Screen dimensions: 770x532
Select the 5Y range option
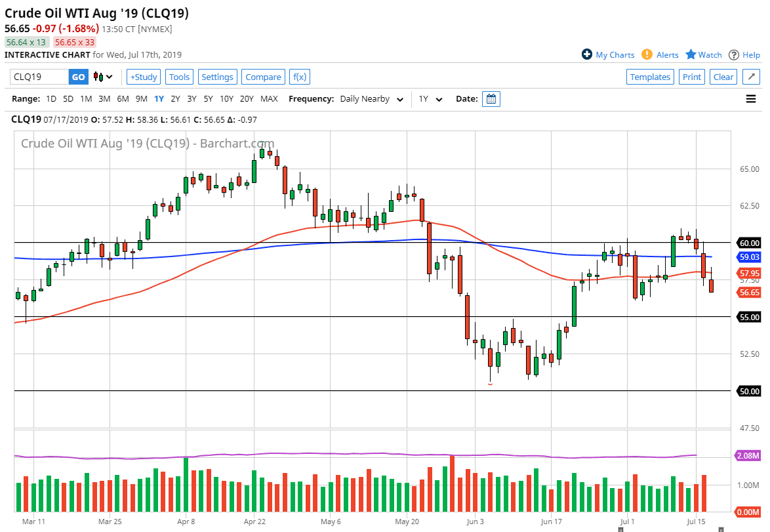[x=208, y=98]
